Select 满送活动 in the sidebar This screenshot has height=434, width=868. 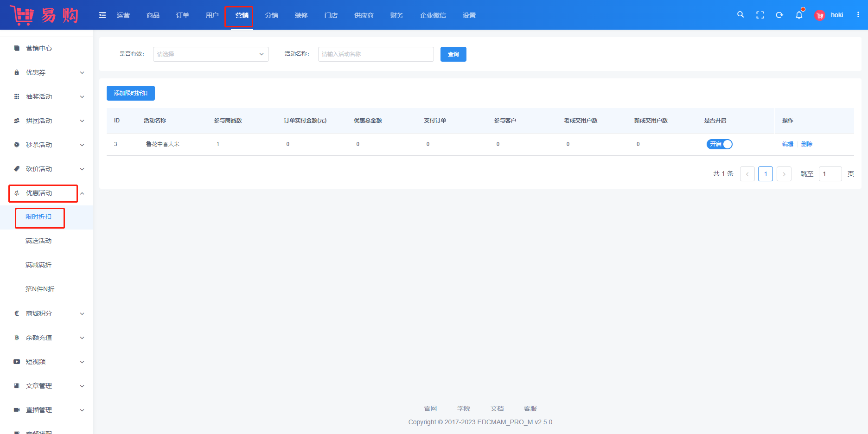pyautogui.click(x=38, y=241)
